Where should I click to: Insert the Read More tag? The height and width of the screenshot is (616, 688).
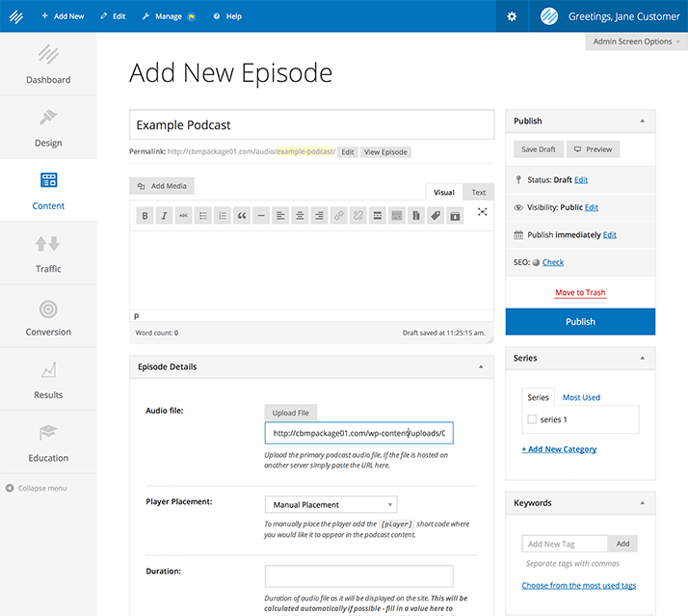[x=378, y=216]
